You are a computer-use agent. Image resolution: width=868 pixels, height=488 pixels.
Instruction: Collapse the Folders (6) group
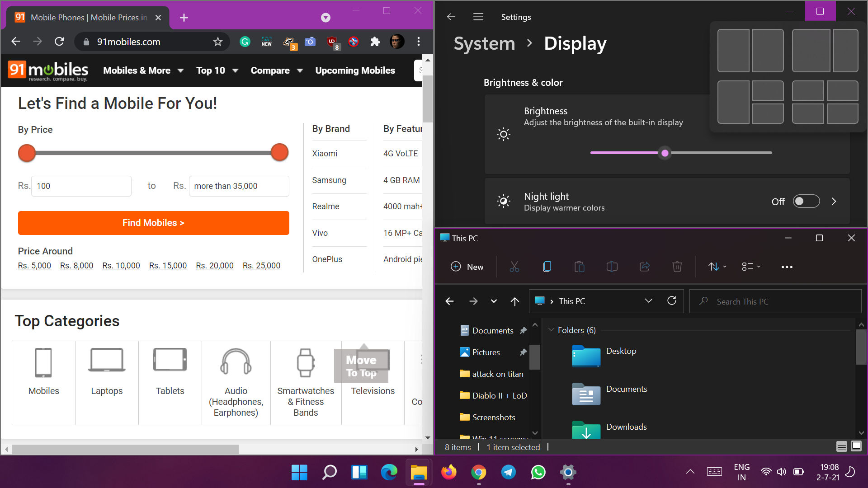[x=551, y=330]
